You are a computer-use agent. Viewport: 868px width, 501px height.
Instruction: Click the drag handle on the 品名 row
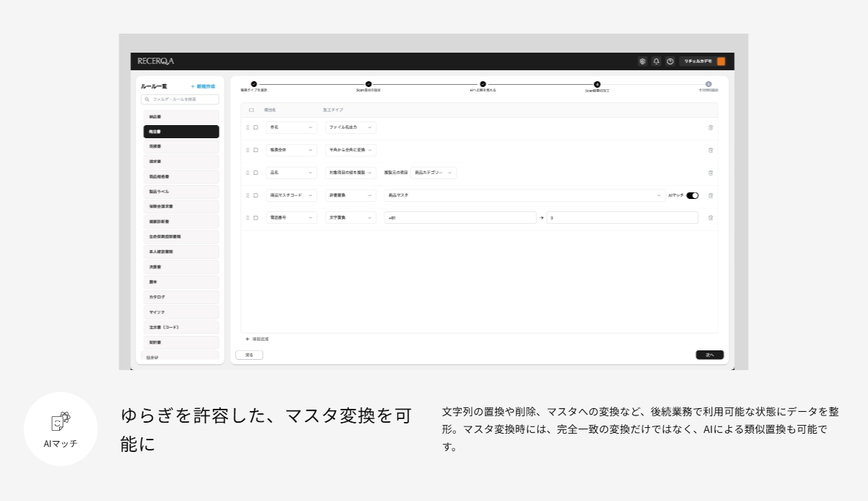(247, 173)
